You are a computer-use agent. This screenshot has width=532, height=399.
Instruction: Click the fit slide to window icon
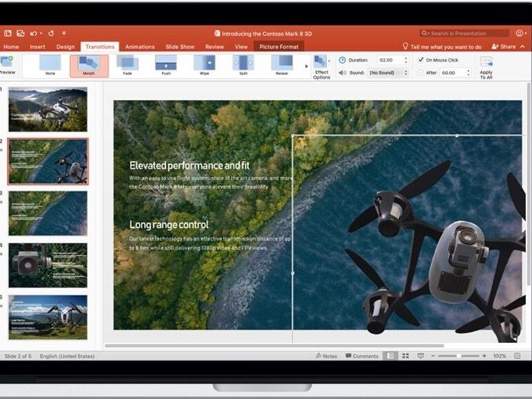click(x=517, y=356)
